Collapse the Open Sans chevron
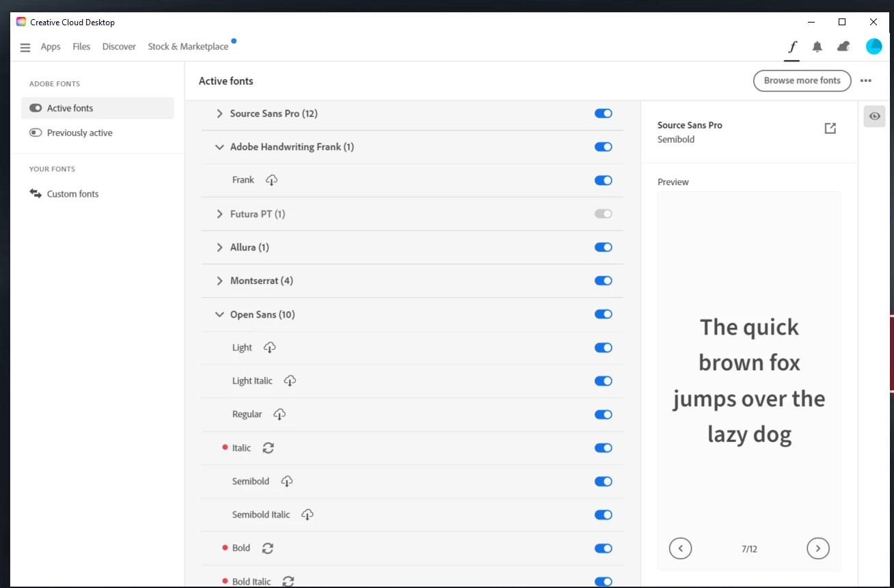 [219, 314]
